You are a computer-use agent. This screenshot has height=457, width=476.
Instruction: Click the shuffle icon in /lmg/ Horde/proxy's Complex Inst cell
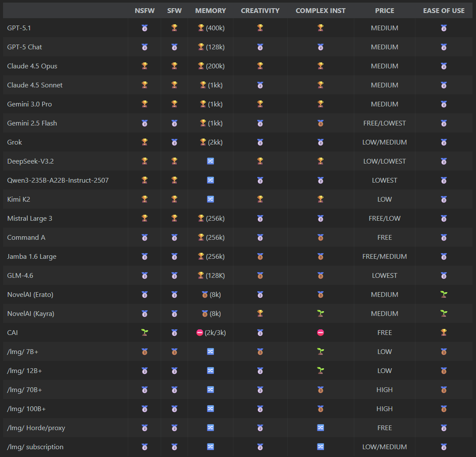pos(321,428)
